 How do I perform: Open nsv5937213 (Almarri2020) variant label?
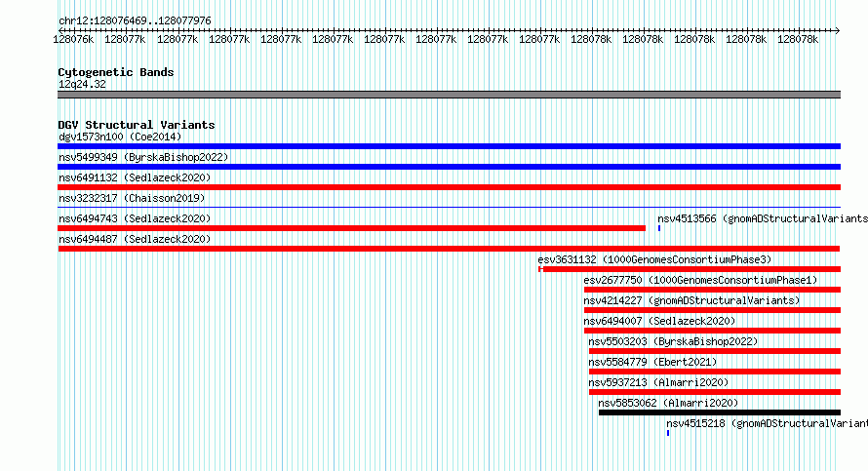658,382
